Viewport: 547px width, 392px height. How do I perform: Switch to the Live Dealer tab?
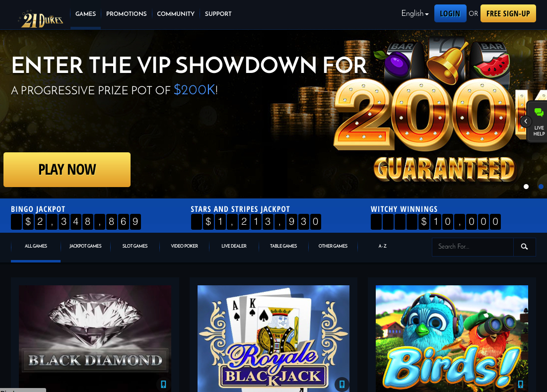(x=234, y=246)
